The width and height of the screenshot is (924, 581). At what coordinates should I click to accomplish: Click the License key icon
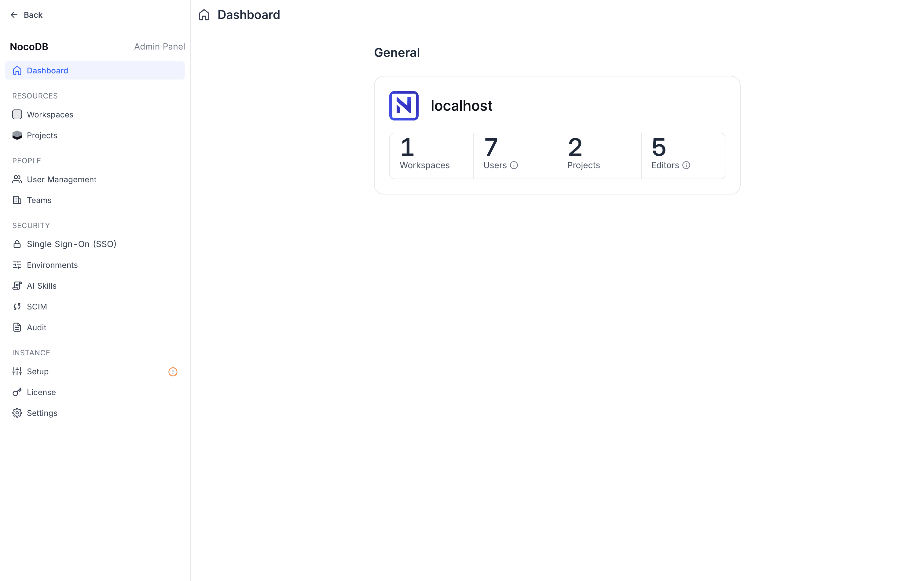pos(17,392)
